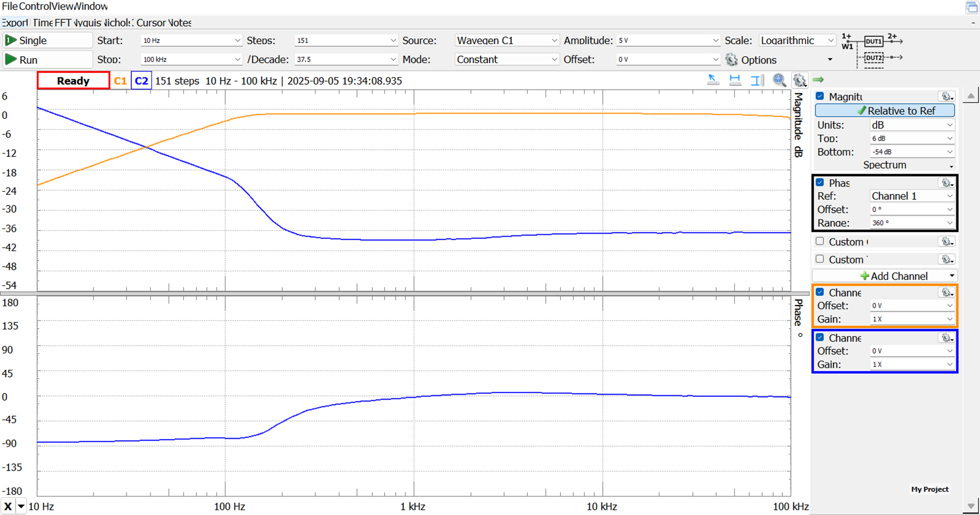
Task: Open the File menu
Action: [9, 6]
